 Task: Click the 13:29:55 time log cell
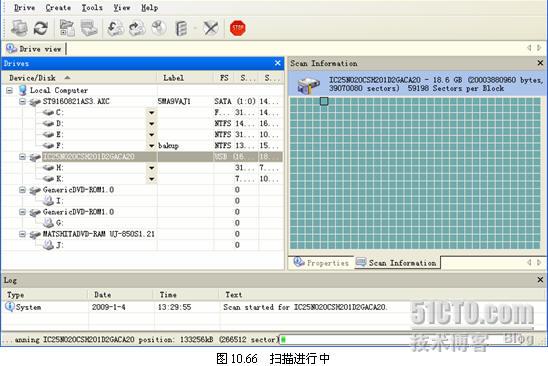(174, 307)
